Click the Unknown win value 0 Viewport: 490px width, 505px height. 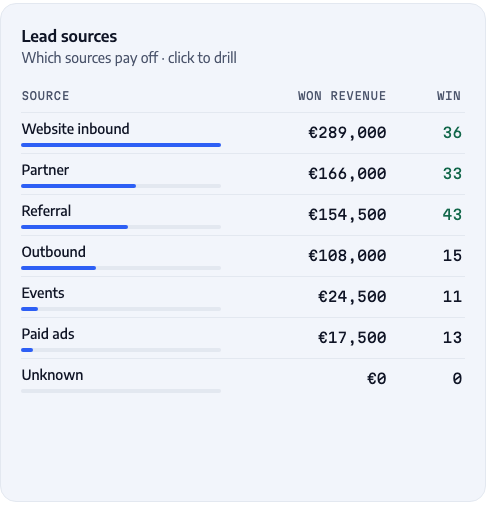(x=457, y=379)
